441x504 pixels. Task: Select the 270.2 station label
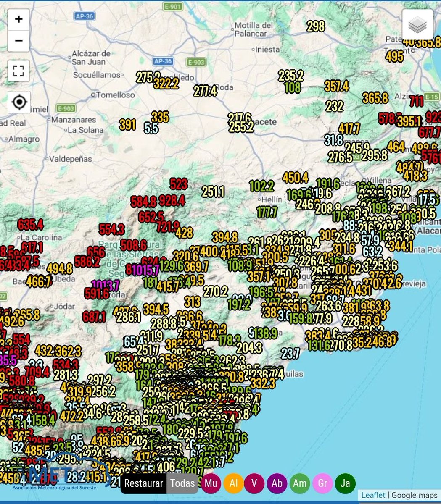[215, 291]
